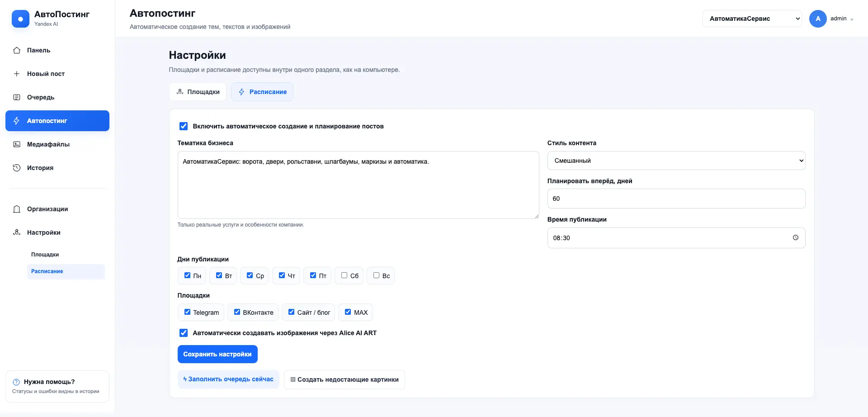868x417 pixels.
Task: Click into the Тематика бизнеса text area
Action: (358, 185)
